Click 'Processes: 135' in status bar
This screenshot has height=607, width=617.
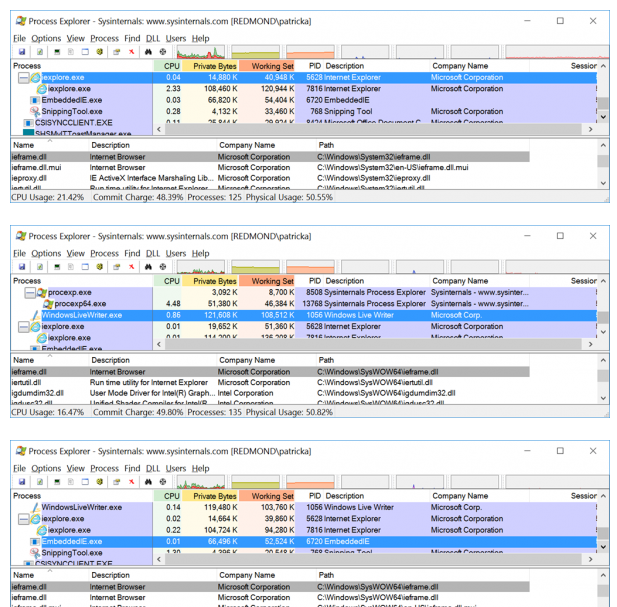214,412
